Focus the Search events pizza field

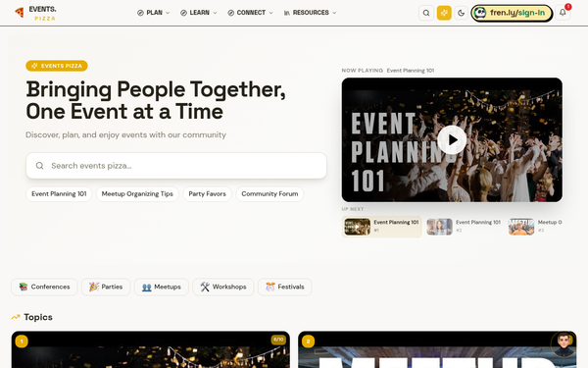coord(176,166)
